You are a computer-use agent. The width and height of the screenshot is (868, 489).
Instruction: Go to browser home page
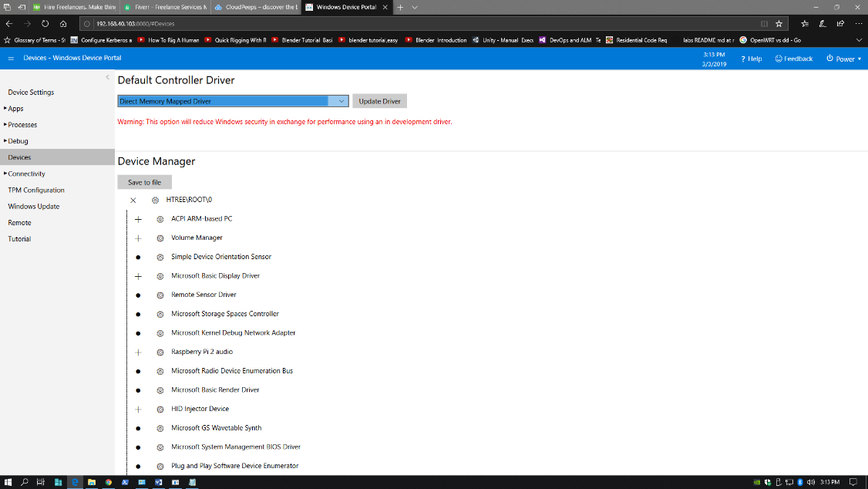tap(63, 24)
